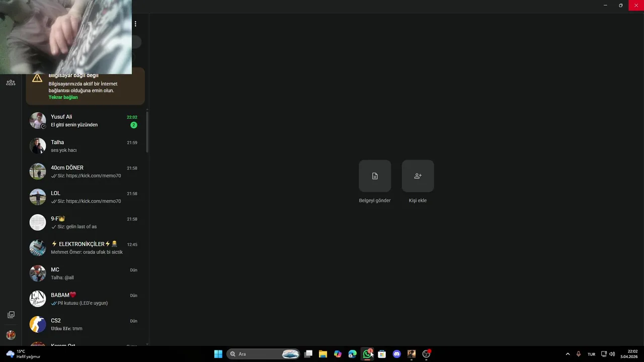This screenshot has height=362, width=644.
Task: Open the Communities icon in left sidebar
Action: (x=11, y=82)
